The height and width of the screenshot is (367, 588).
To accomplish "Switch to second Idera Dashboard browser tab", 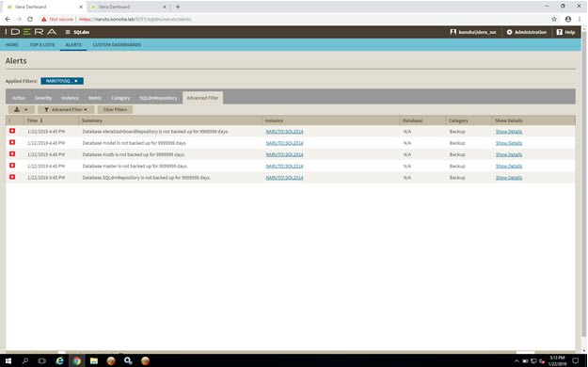I will tap(128, 7).
